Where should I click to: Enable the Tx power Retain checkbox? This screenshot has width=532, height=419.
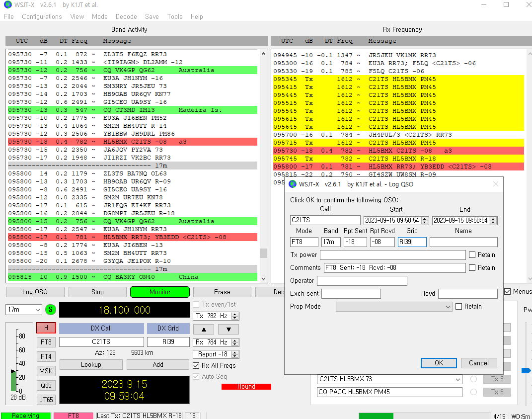(472, 255)
